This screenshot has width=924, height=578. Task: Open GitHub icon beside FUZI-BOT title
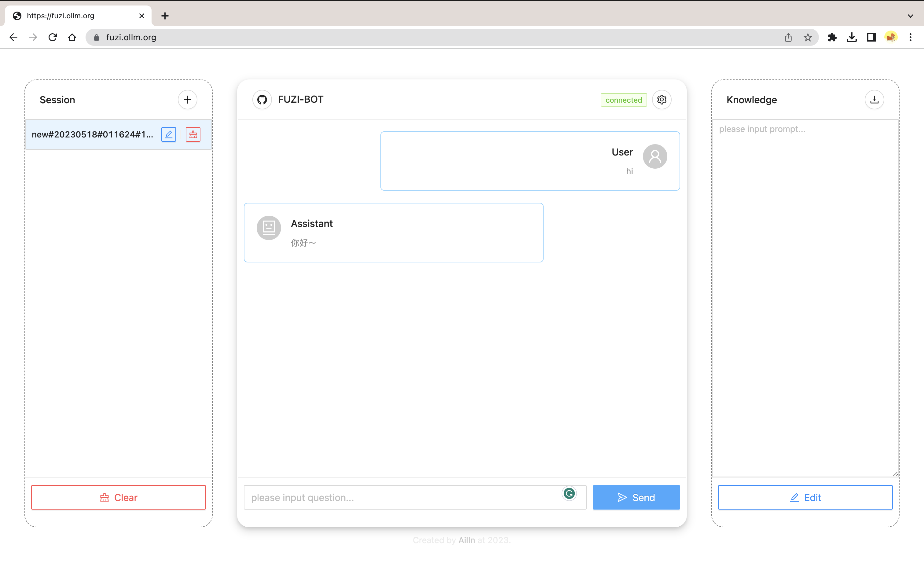pos(262,100)
